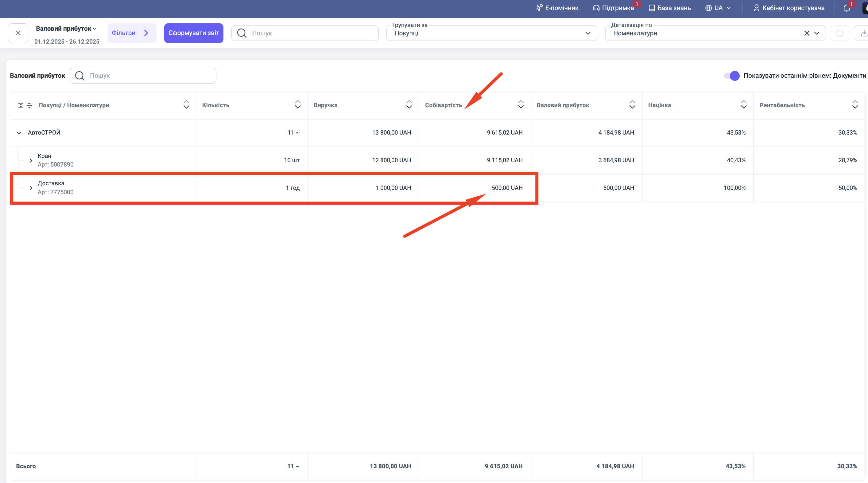Click the notification bell icon
Screen dimensions: 868x483
click(x=846, y=8)
